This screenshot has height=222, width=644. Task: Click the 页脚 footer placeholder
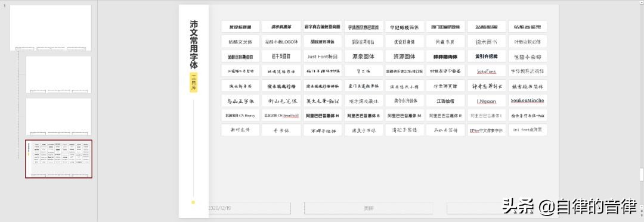click(369, 208)
